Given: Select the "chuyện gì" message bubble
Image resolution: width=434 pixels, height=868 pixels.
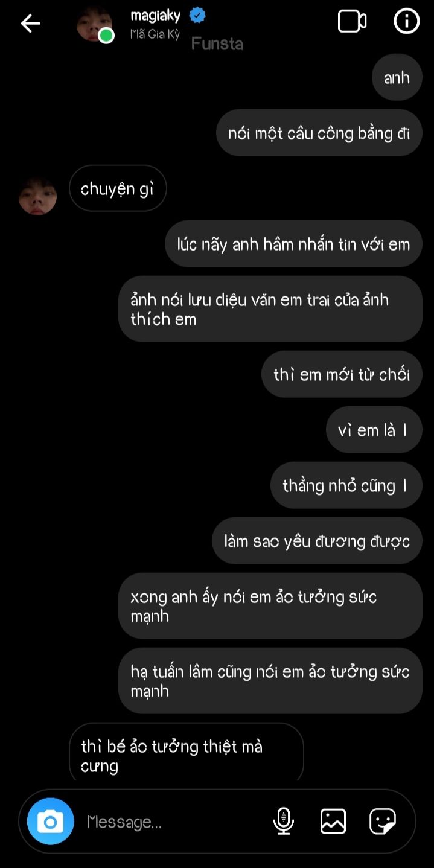Looking at the screenshot, I should (118, 188).
